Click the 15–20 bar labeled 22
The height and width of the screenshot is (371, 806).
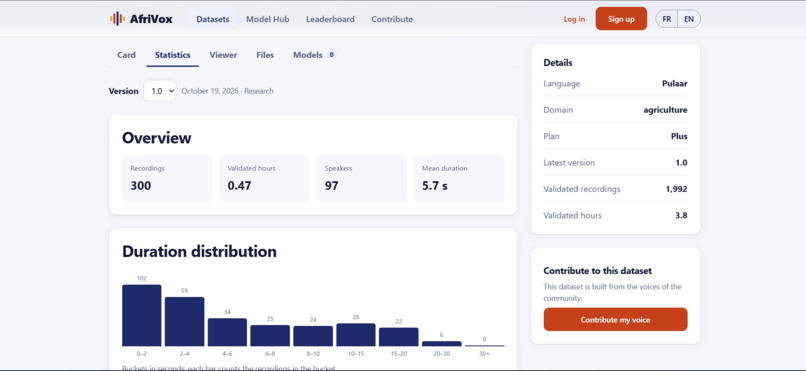tap(399, 337)
